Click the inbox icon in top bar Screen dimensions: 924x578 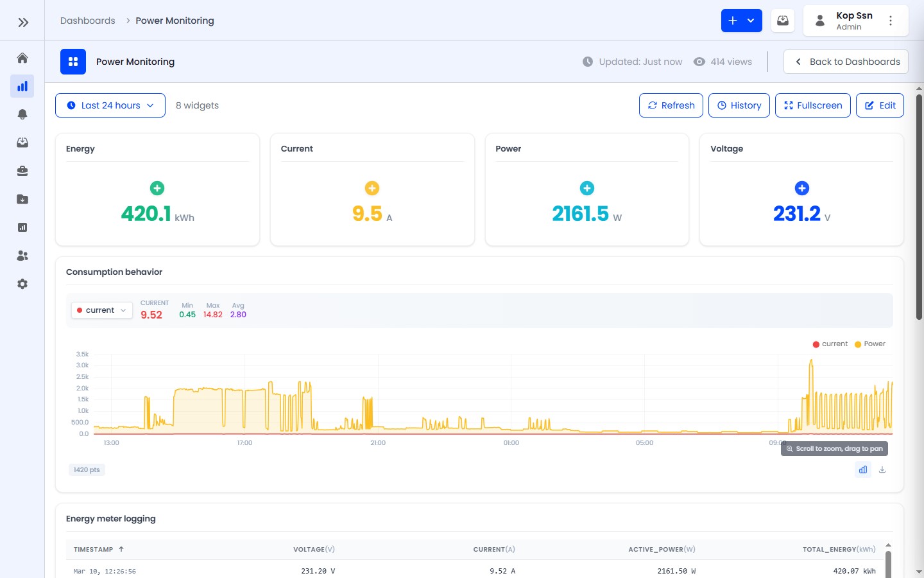[783, 21]
